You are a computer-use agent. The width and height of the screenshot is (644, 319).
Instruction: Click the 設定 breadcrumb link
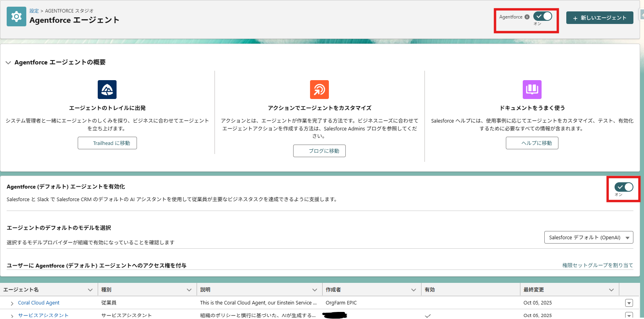pyautogui.click(x=34, y=11)
